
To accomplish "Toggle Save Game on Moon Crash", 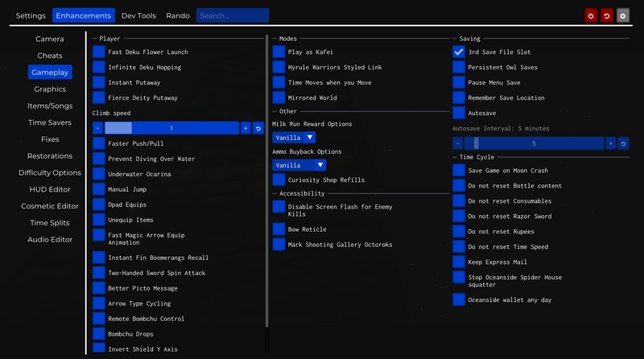I will click(x=459, y=170).
